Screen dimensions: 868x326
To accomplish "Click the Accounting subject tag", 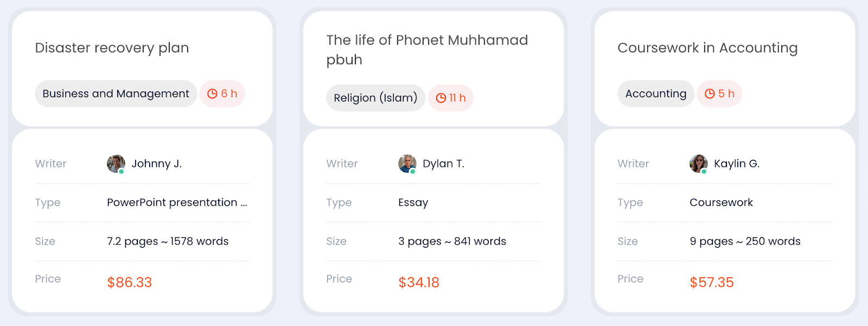I will click(x=655, y=93).
